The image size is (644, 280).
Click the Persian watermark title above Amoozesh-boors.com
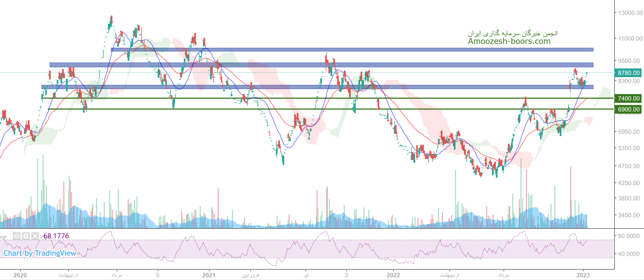pyautogui.click(x=513, y=34)
